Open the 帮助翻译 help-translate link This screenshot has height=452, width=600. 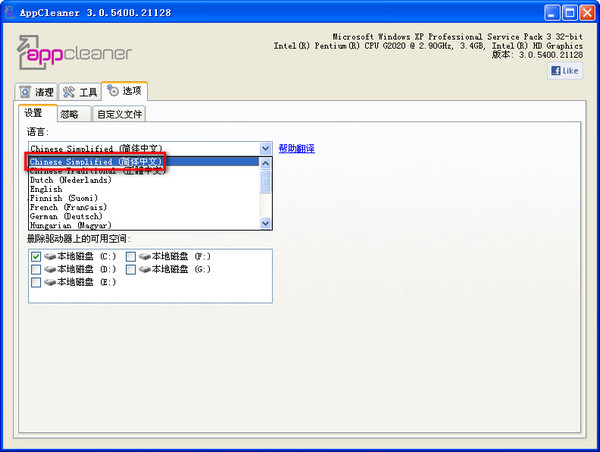pyautogui.click(x=297, y=148)
